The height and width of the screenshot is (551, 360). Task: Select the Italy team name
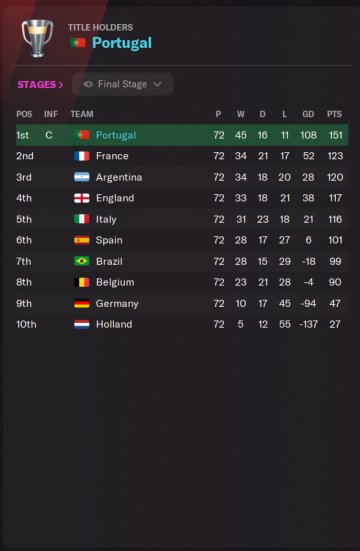click(106, 219)
